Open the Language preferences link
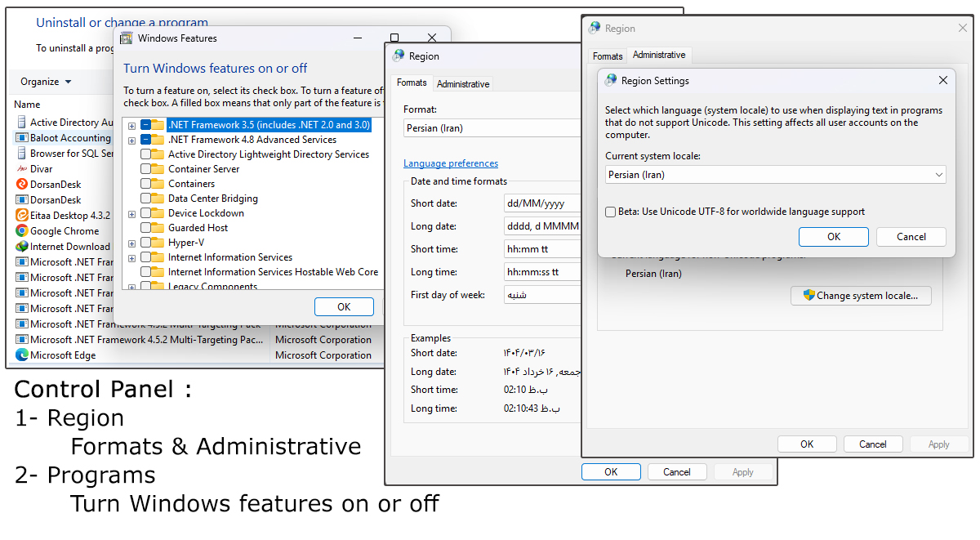The image size is (980, 540). click(451, 163)
